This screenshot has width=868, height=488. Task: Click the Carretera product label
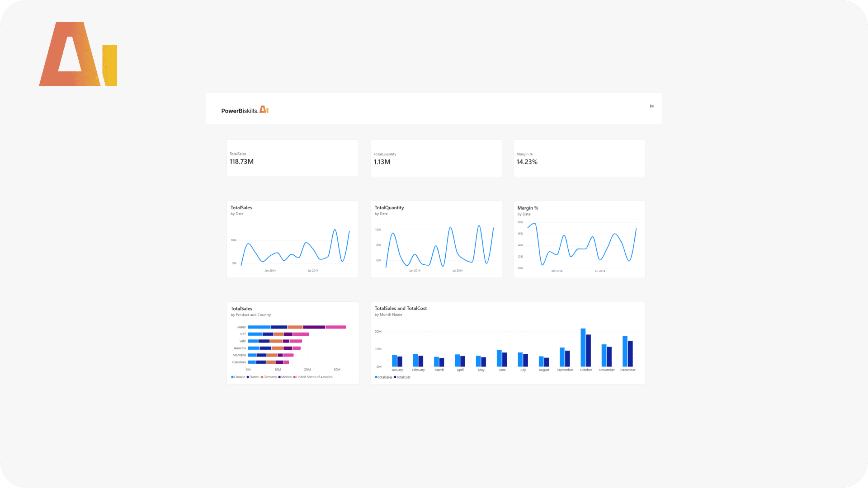click(239, 362)
